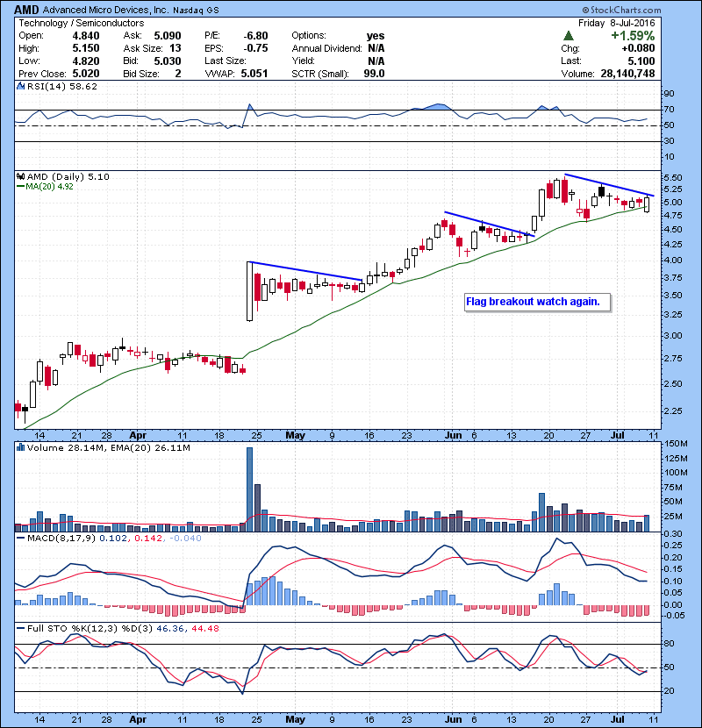The height and width of the screenshot is (728, 702).
Task: Click the red stochastic %D value '44.48'
Action: [x=204, y=628]
